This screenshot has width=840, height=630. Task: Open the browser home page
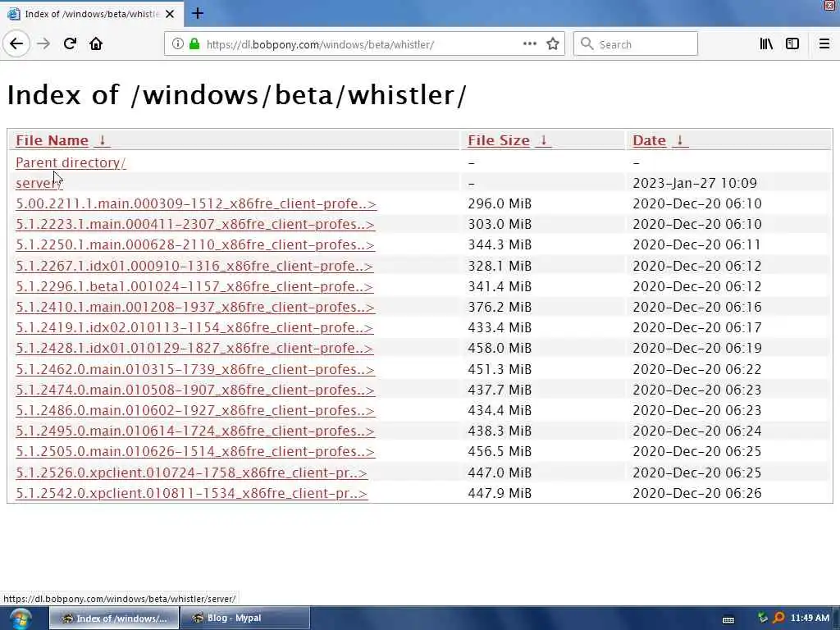tap(96, 43)
